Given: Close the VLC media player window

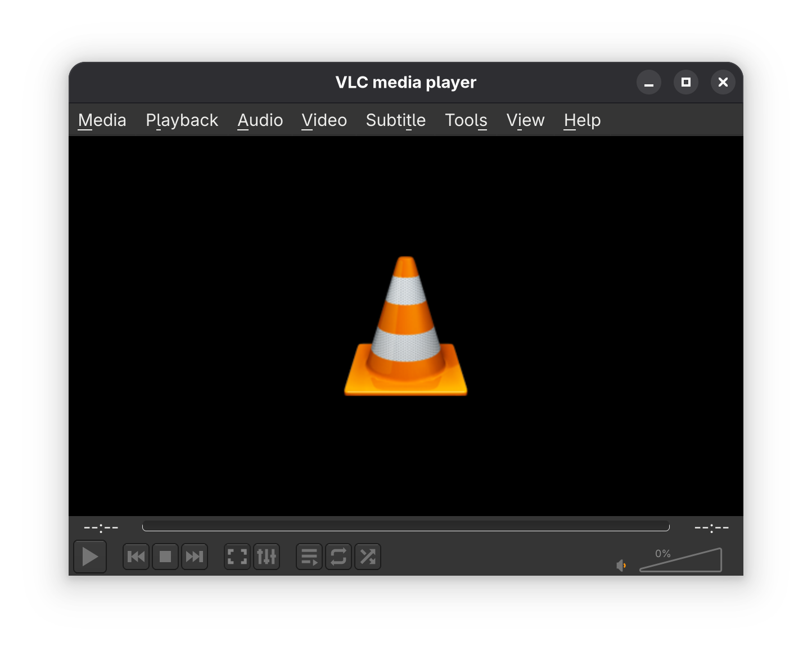Looking at the screenshot, I should pyautogui.click(x=723, y=83).
